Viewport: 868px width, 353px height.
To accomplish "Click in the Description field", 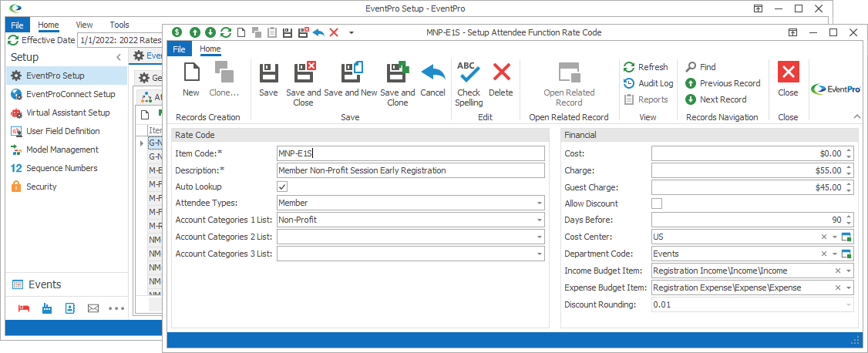I will (410, 170).
